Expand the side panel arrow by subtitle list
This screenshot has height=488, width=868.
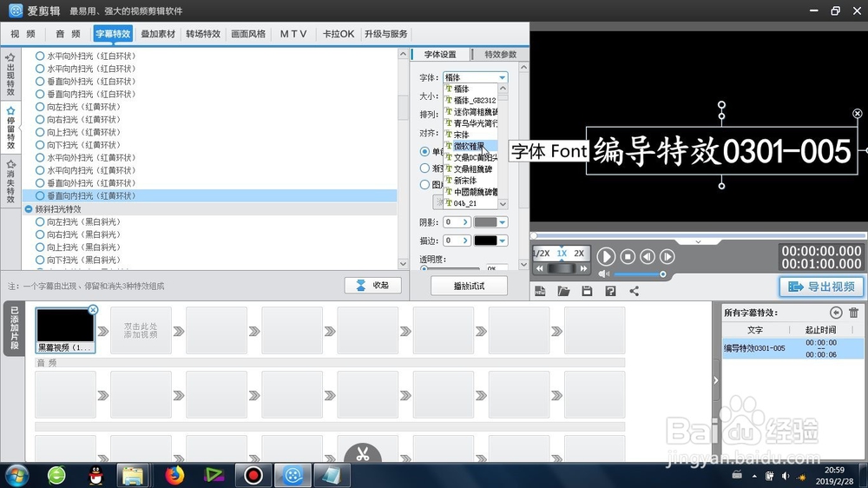point(715,380)
